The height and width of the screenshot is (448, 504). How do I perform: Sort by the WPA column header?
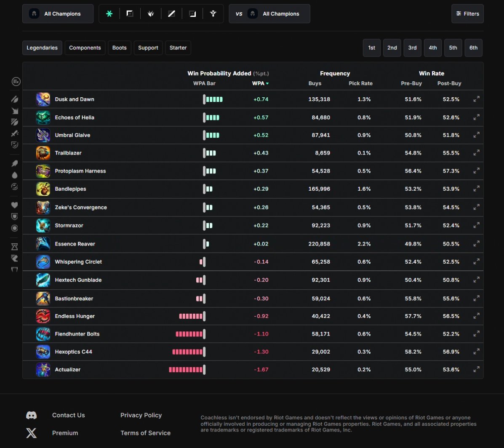pyautogui.click(x=260, y=83)
